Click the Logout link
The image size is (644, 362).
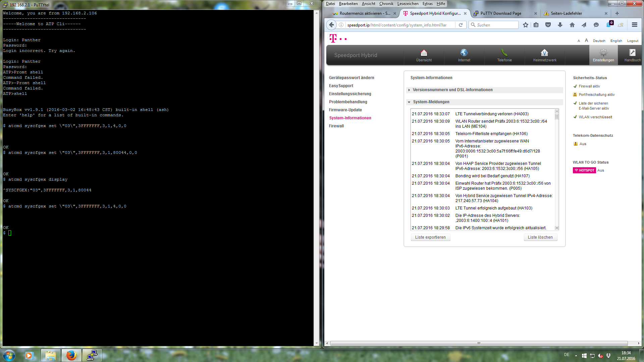click(x=633, y=41)
